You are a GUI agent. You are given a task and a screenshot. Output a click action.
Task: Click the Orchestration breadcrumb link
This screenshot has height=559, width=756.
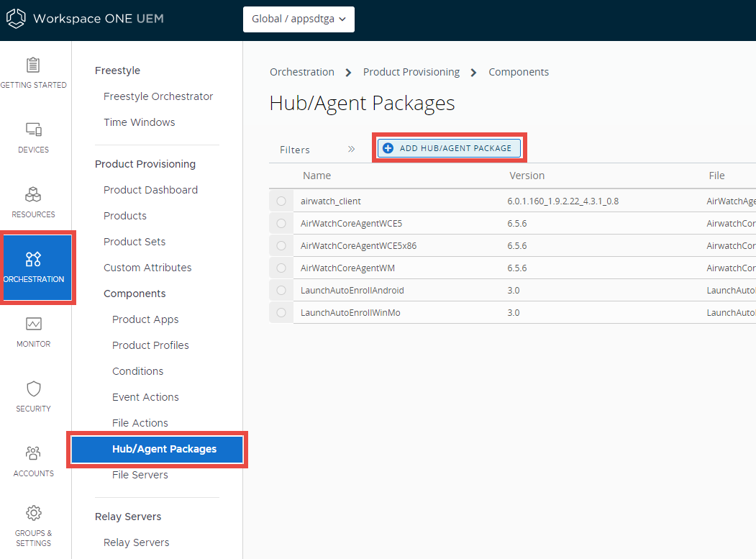coord(302,73)
